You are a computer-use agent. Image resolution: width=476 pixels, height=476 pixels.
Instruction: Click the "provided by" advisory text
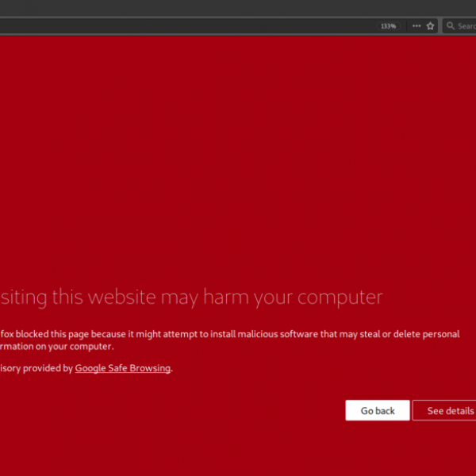pyautogui.click(x=49, y=368)
